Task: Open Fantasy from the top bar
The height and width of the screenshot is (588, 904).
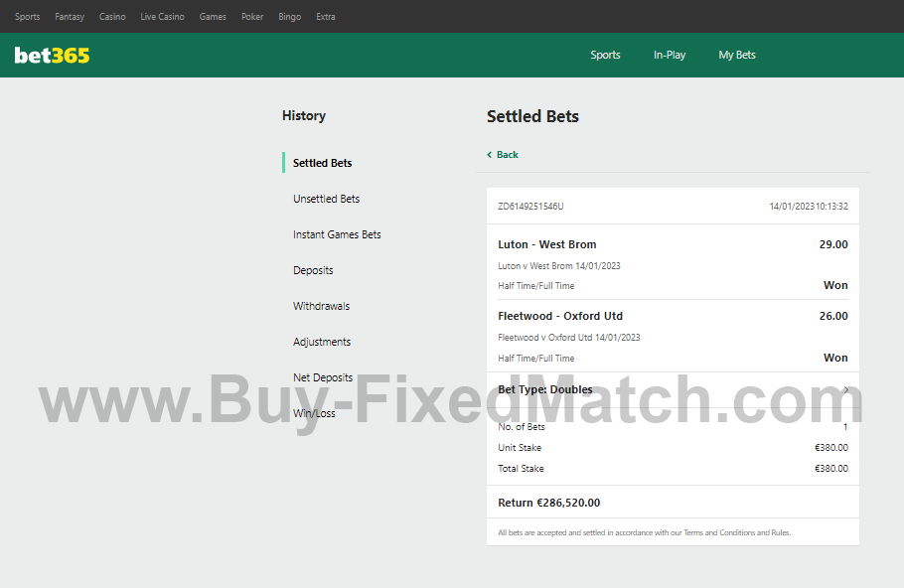Action: (x=70, y=17)
